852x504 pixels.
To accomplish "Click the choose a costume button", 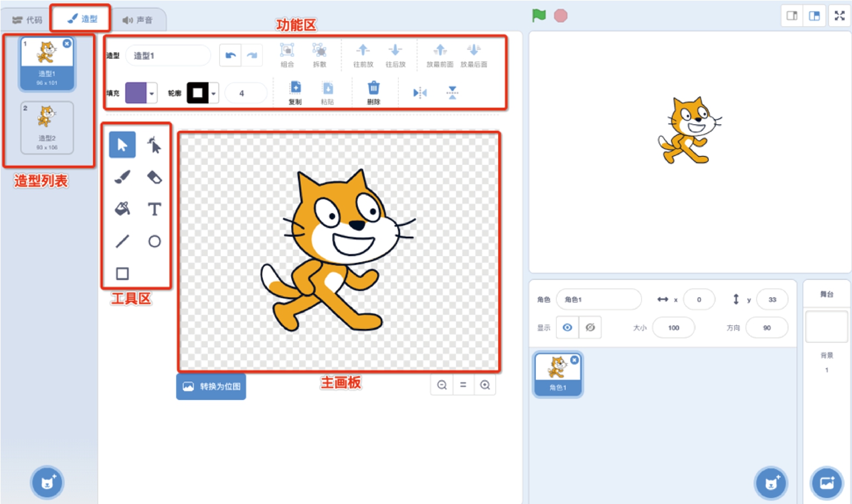I will (47, 482).
